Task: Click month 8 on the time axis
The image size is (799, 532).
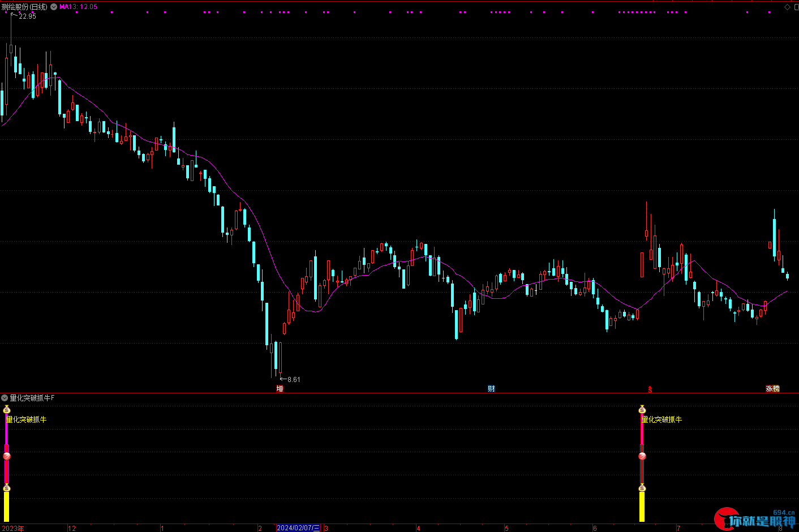Action: pyautogui.click(x=780, y=528)
